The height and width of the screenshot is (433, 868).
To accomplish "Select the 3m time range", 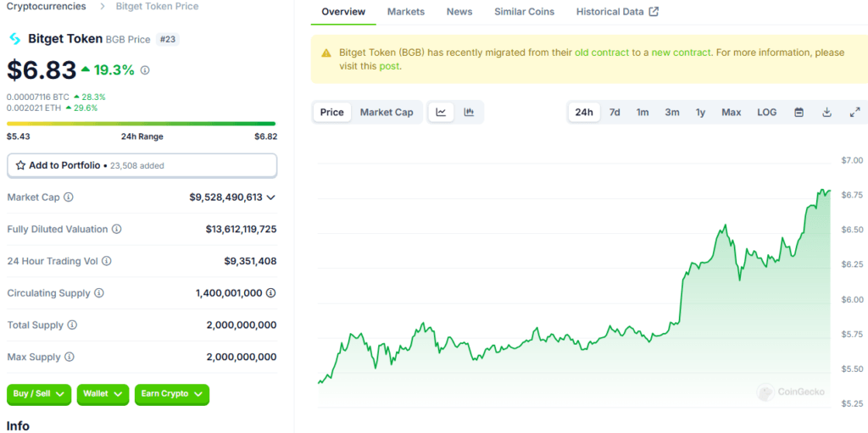I will click(x=672, y=113).
